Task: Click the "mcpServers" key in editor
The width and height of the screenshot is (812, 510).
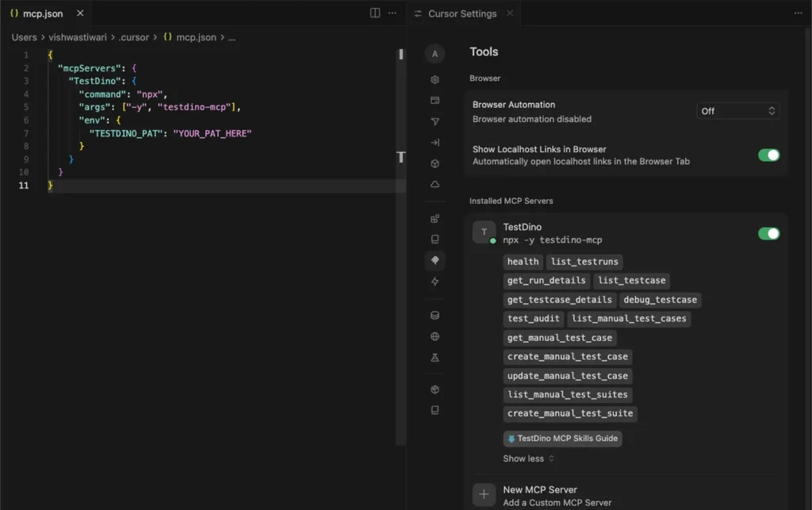Action: [x=89, y=68]
